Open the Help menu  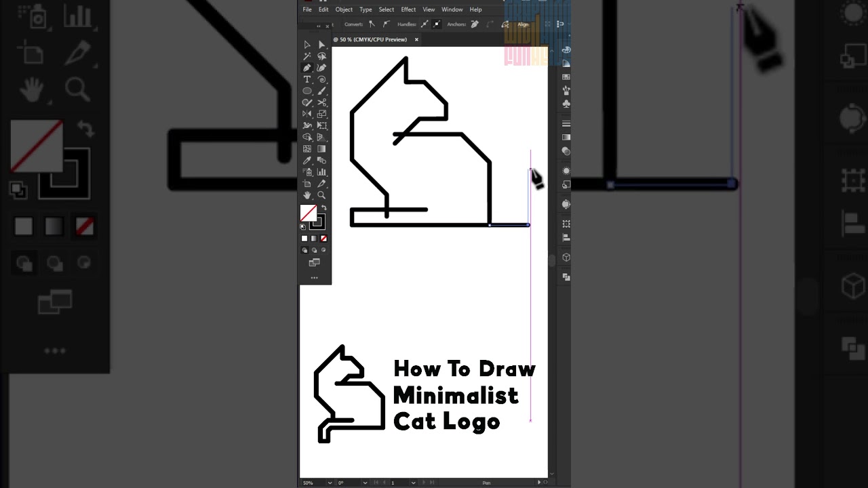[x=475, y=9]
